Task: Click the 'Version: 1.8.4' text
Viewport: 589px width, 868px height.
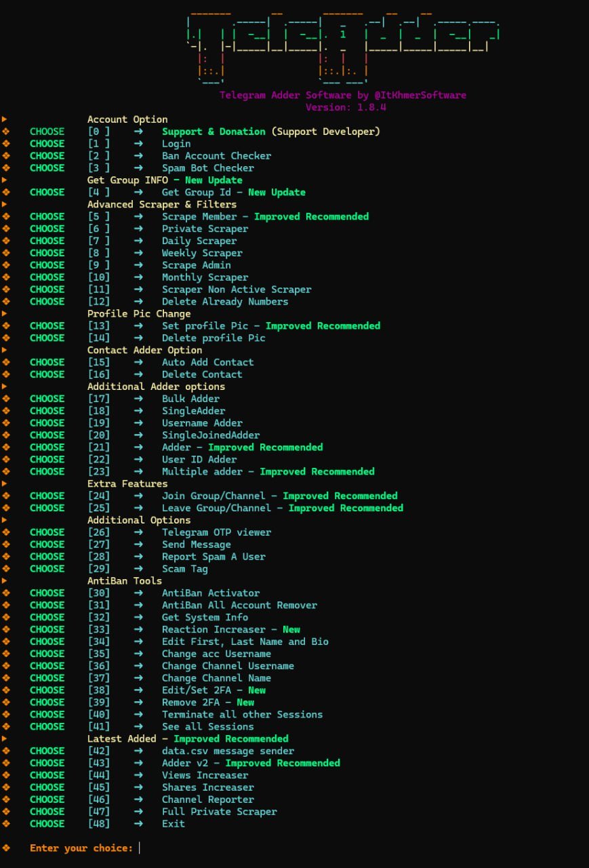Action: point(346,108)
